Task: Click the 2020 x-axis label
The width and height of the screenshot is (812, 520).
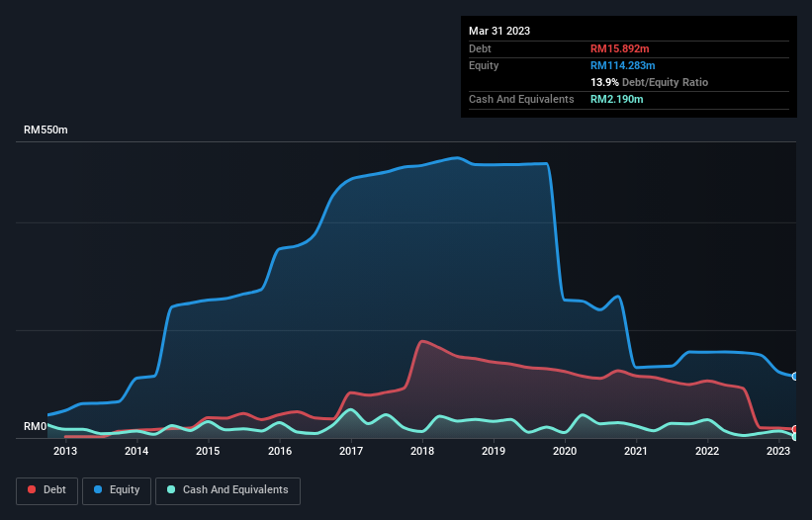Action: 565,451
